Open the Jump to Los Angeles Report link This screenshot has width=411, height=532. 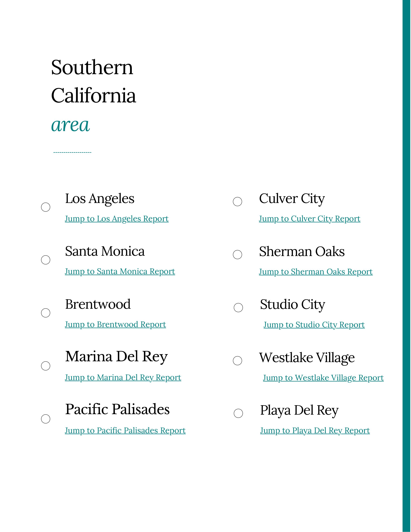117,219
